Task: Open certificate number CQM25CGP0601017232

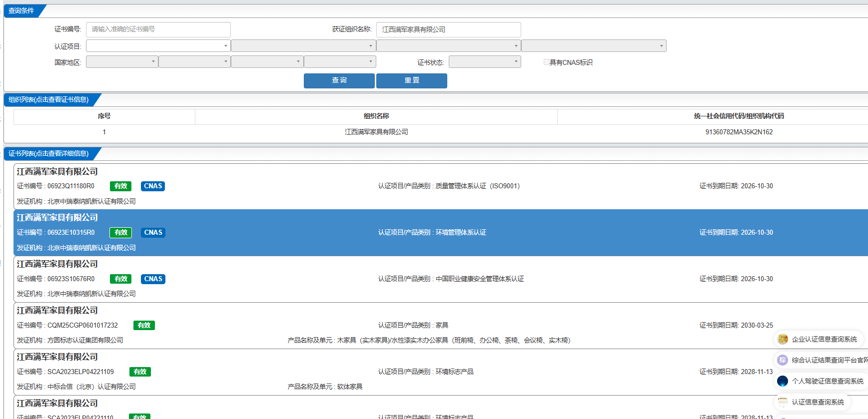Action: 82,326
